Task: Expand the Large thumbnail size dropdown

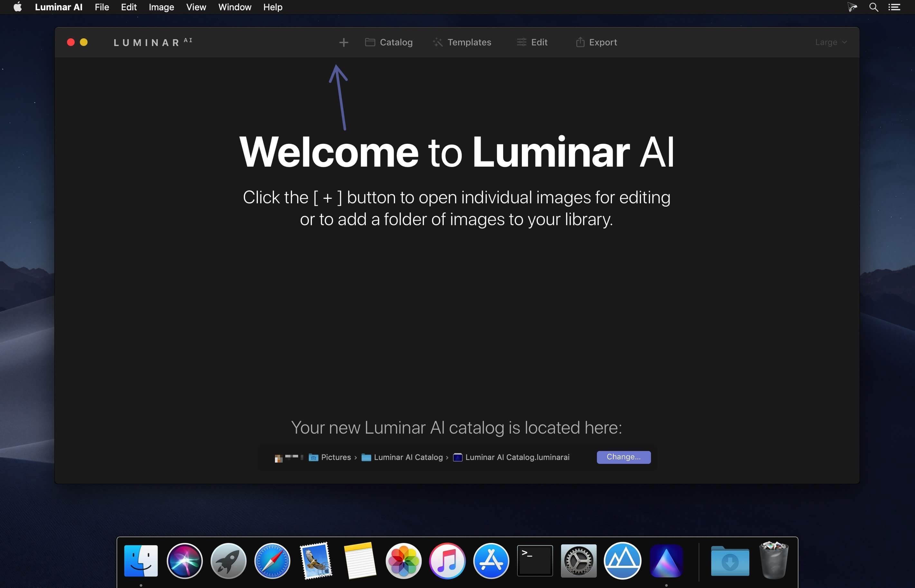Action: tap(831, 42)
